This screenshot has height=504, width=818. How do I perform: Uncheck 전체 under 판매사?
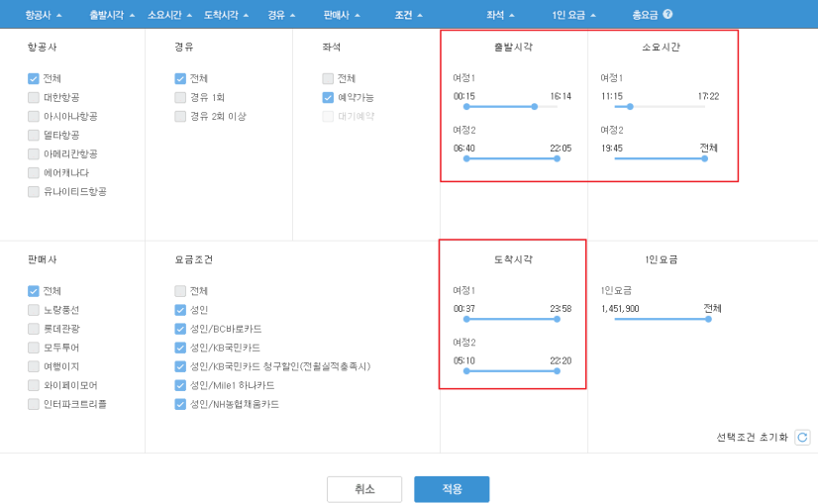click(x=34, y=291)
